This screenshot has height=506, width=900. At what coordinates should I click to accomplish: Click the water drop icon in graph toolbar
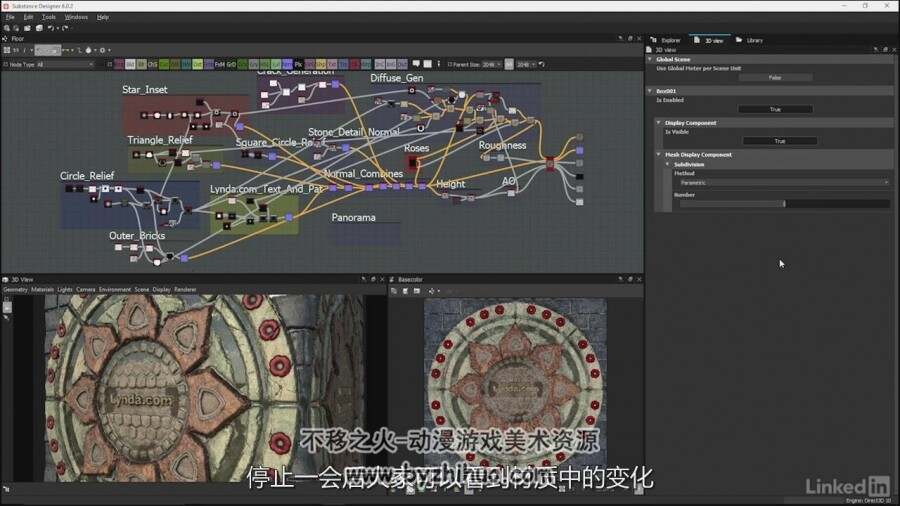88,50
